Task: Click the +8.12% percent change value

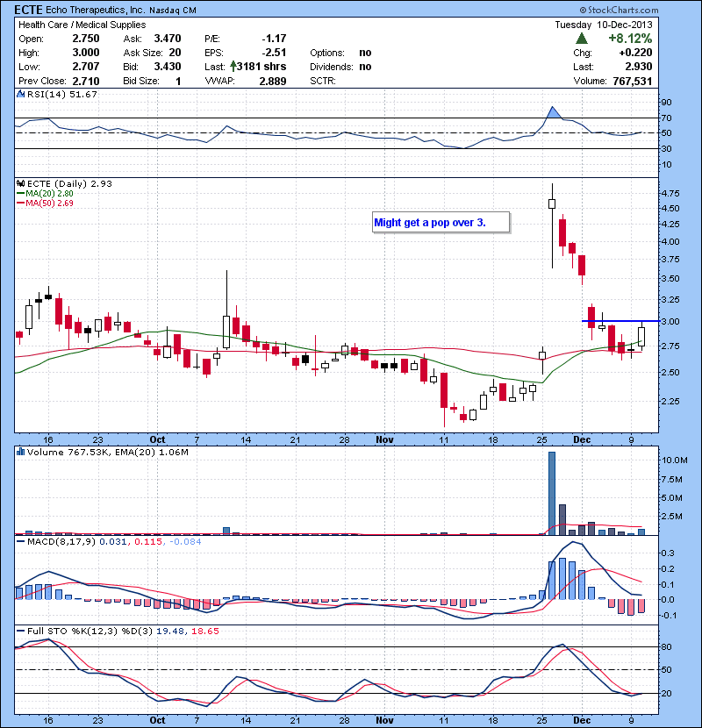Action: [630, 39]
